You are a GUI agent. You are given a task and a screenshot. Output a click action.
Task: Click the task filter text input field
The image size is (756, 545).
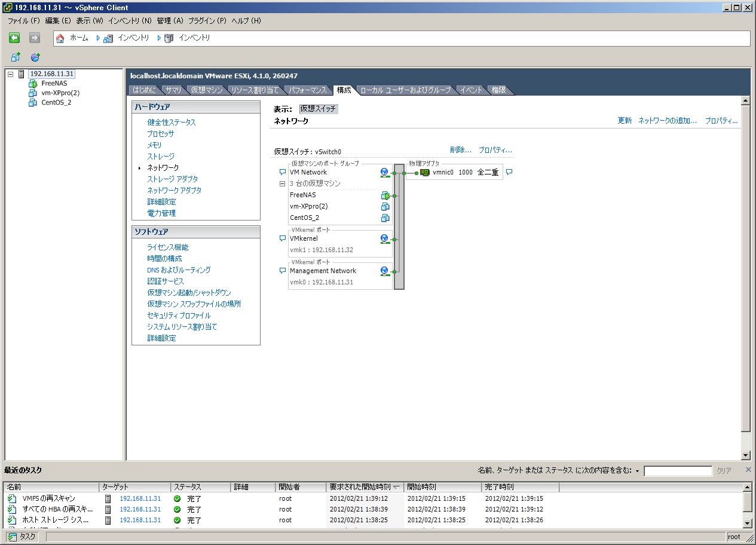[678, 471]
